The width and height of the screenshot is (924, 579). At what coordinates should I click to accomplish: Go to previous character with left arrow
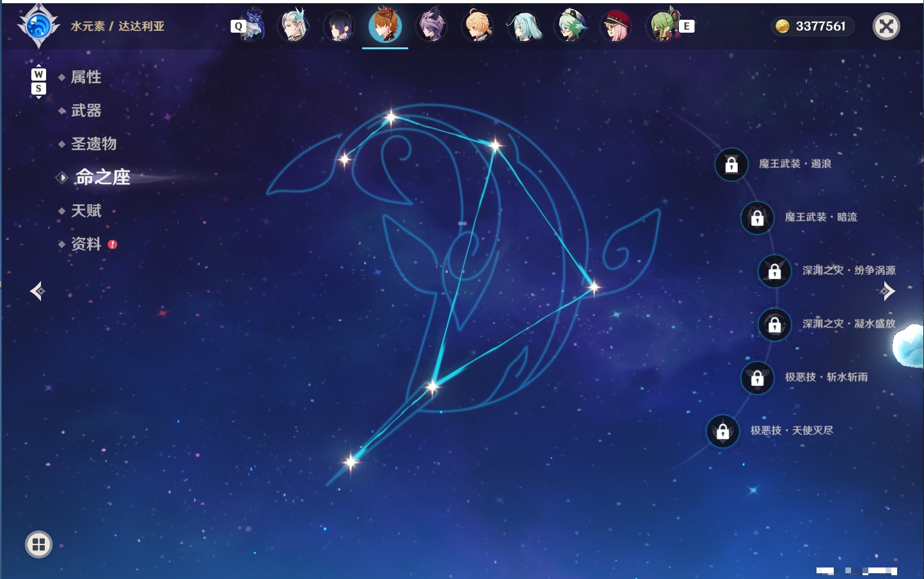tap(37, 291)
